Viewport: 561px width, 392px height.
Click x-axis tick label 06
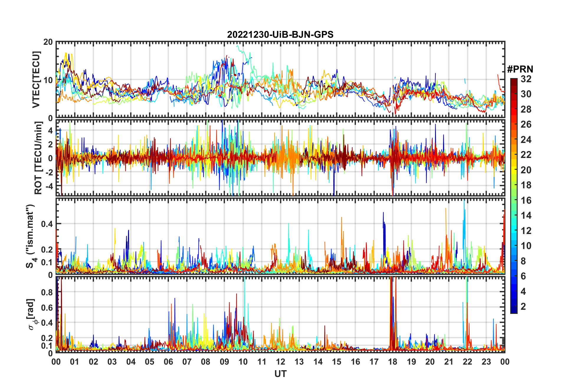coord(168,362)
